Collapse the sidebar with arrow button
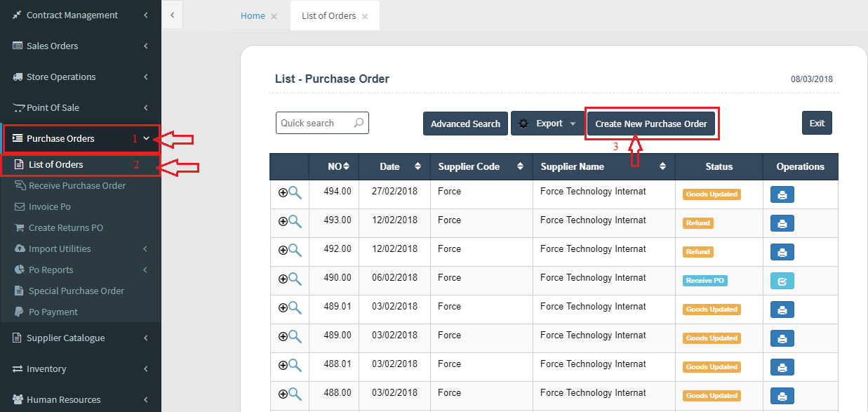868x412 pixels. 172,15
